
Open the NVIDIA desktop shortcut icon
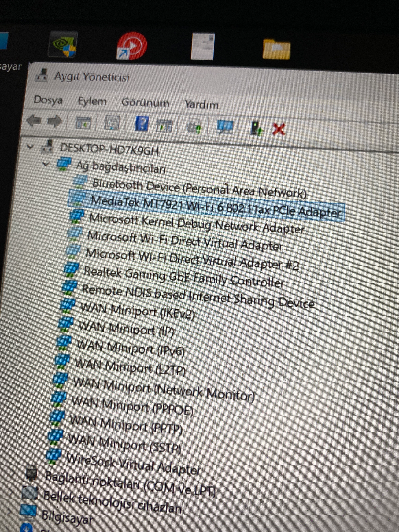point(63,45)
